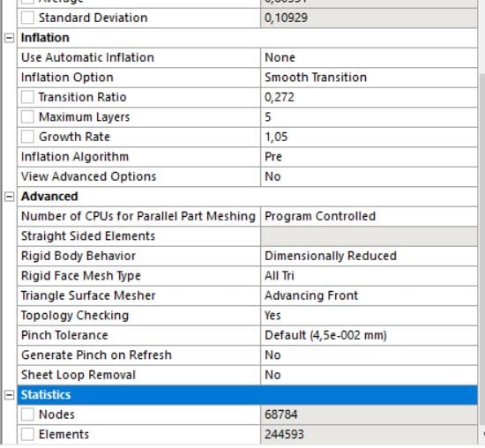Edit the Transition Ratio value 0,272
This screenshot has width=485, height=448.
pyautogui.click(x=369, y=97)
